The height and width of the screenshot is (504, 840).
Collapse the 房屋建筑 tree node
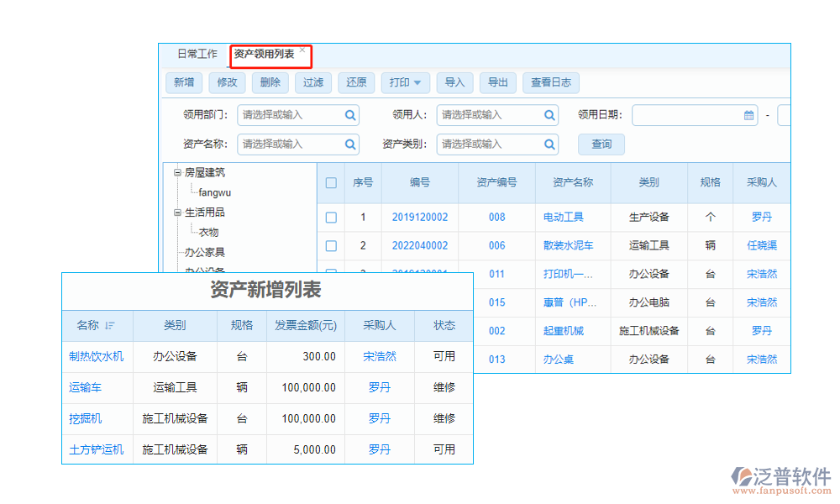click(177, 173)
